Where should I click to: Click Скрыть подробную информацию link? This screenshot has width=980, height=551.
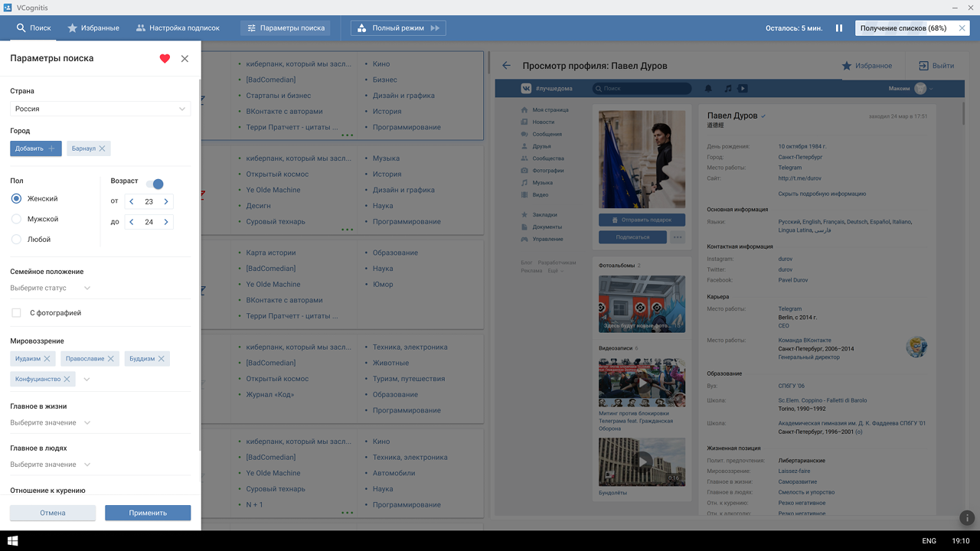[x=822, y=194]
